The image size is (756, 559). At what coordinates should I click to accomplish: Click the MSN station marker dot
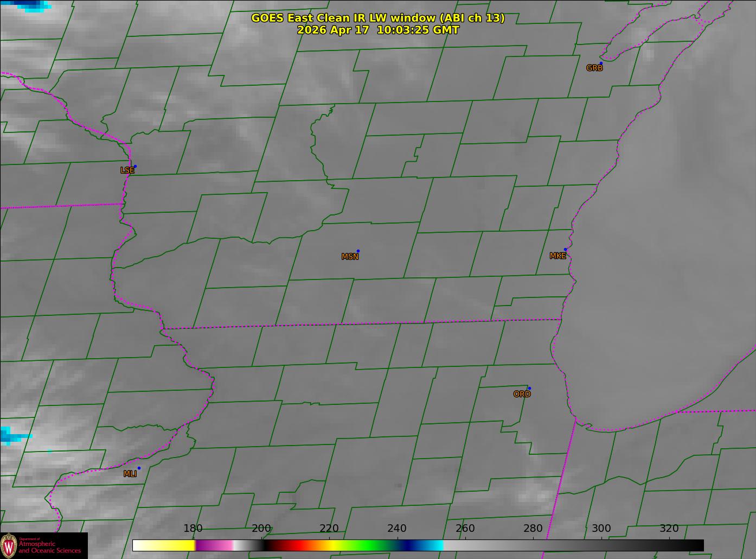coord(358,251)
